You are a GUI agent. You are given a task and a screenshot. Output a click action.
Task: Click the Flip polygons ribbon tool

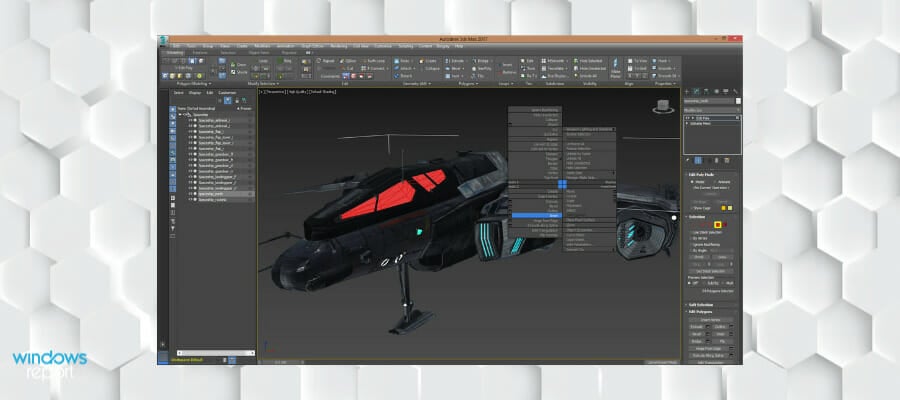click(478, 76)
